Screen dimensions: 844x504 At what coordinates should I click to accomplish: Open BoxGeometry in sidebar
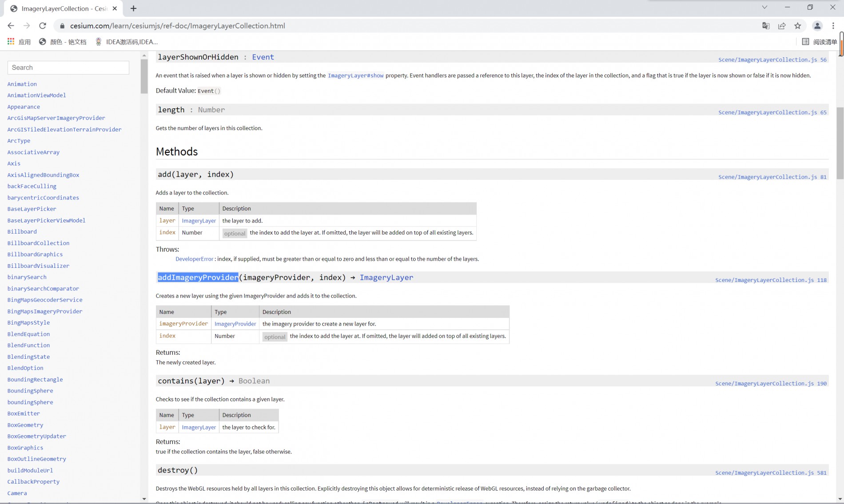tap(25, 425)
